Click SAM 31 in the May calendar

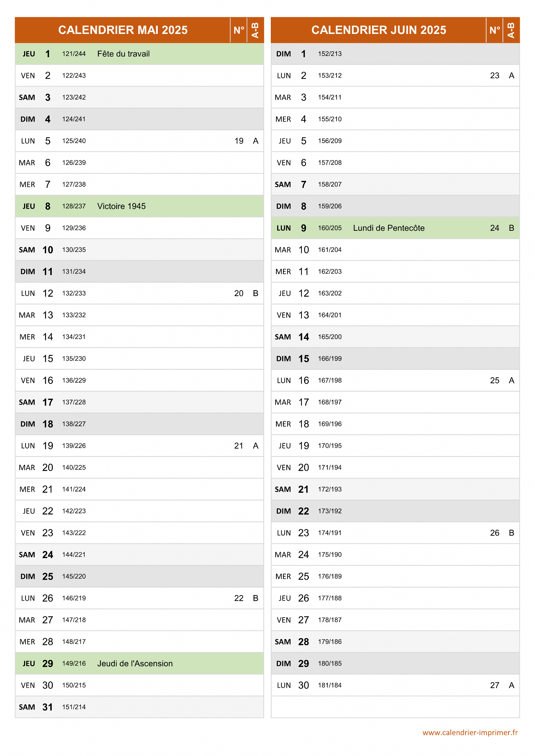(36, 707)
